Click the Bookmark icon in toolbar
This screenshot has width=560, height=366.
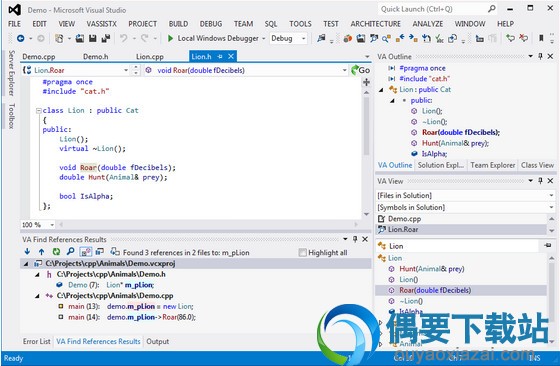pos(541,38)
